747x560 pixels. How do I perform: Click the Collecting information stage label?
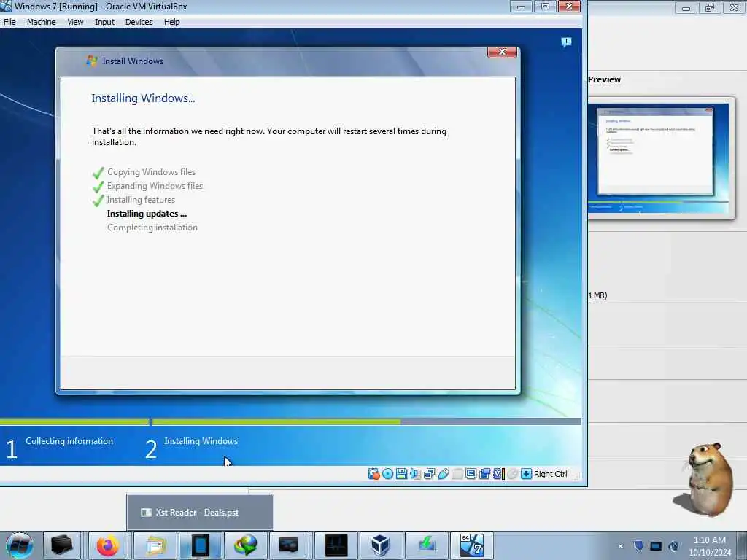click(x=69, y=441)
